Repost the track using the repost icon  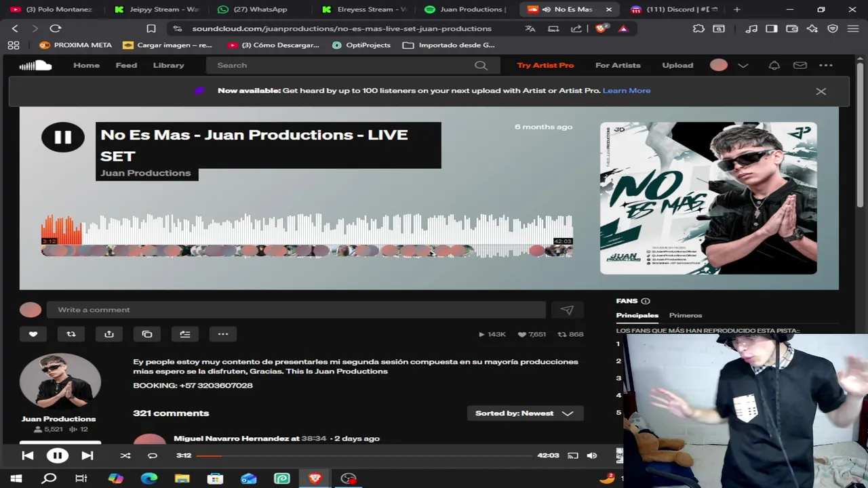click(71, 333)
